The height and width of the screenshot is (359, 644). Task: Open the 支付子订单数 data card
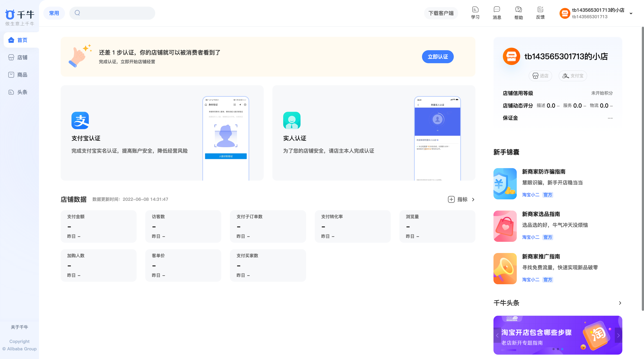(268, 226)
